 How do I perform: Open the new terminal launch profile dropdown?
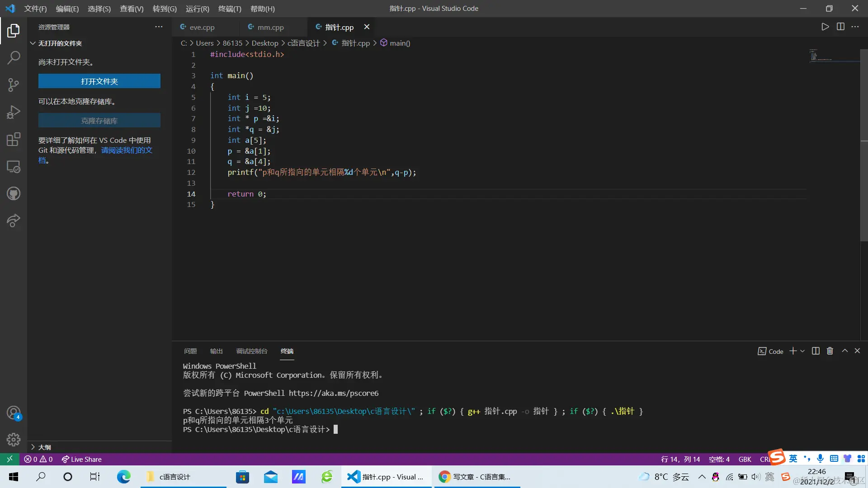click(x=803, y=351)
